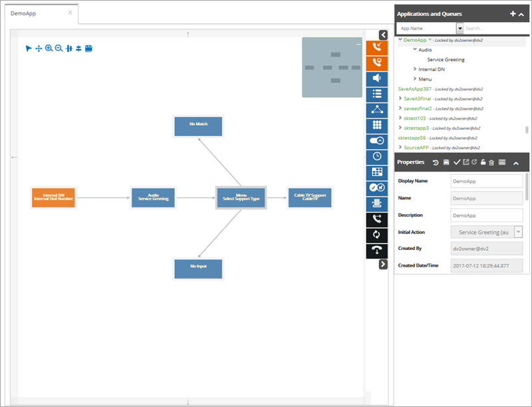Screen dimensions: 532x407
Task: Pick the orange phone callback palette icon
Action: 376,63
